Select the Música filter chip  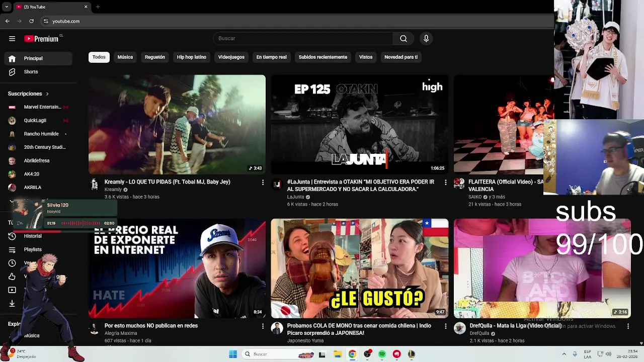(125, 57)
